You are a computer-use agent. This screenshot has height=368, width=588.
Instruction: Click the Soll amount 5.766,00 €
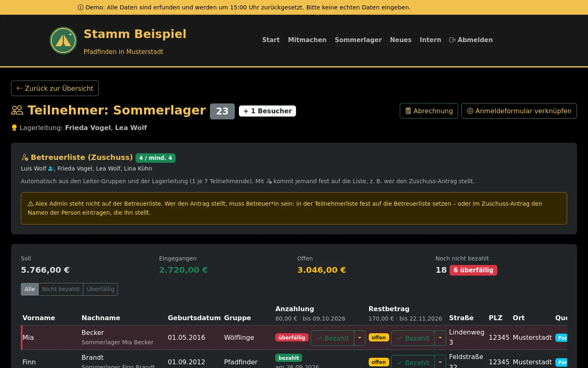point(45,270)
